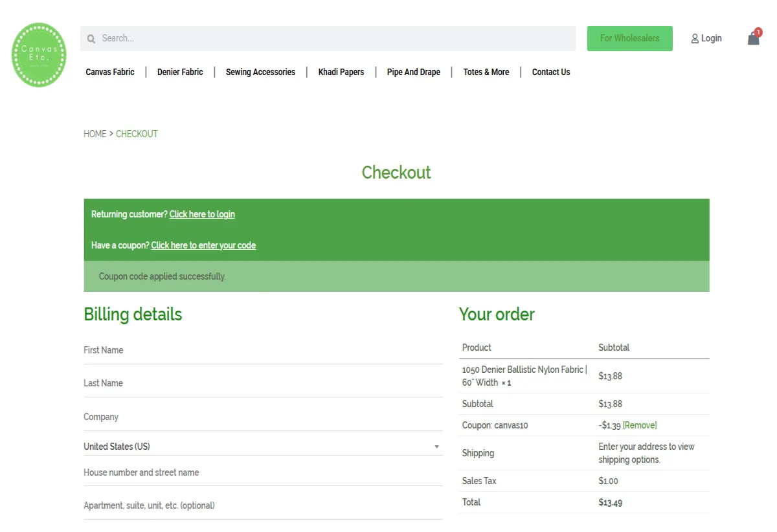Image resolution: width=777 pixels, height=532 pixels.
Task: Click the Search text box
Action: [x=333, y=38]
